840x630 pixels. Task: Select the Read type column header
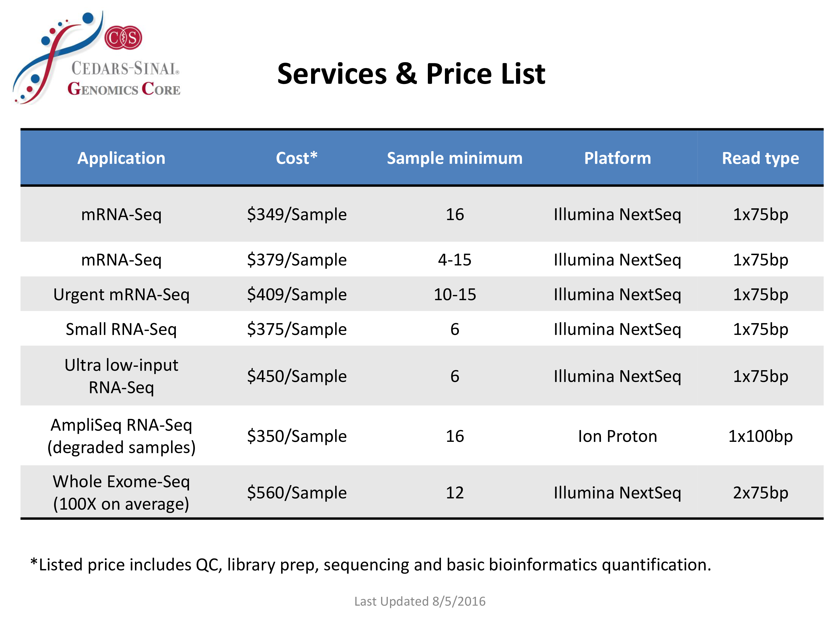pyautogui.click(x=760, y=158)
